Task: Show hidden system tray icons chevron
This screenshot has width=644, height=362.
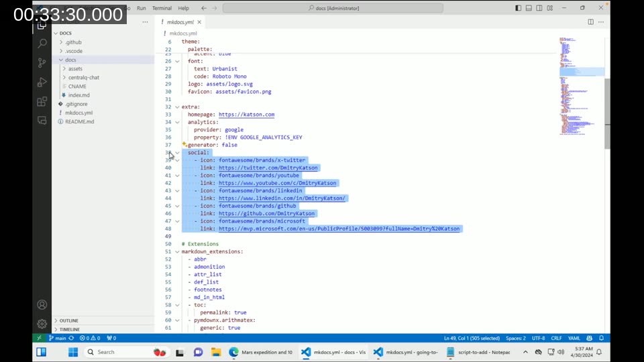Action: [x=525, y=352]
